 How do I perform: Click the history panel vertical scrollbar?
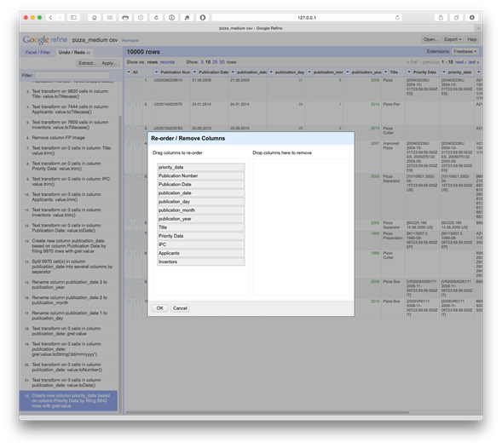[x=120, y=264]
